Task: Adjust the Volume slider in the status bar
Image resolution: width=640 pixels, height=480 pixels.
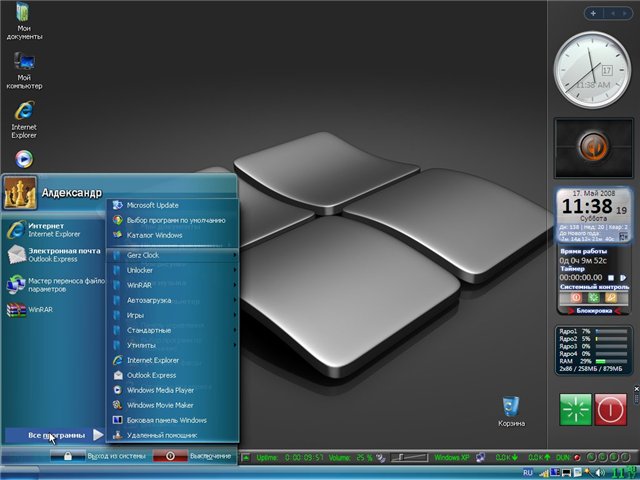Action: point(409,458)
